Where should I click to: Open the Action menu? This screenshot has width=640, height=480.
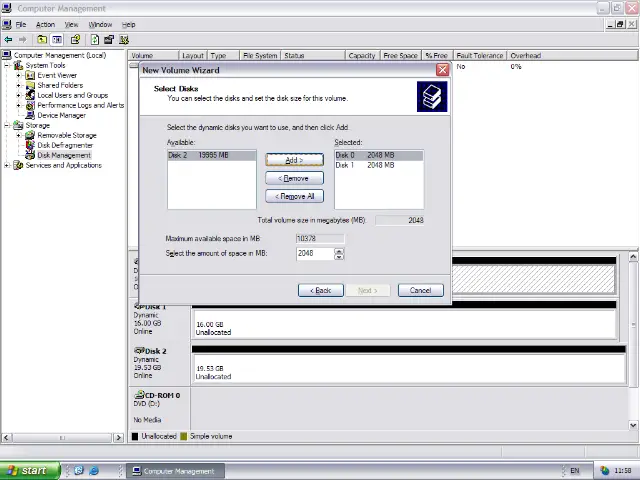[x=45, y=24]
